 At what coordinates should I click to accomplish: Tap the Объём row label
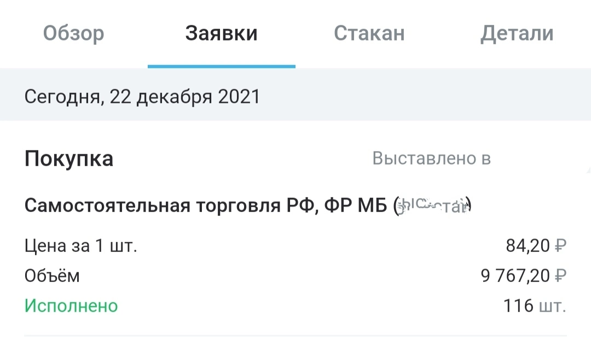pyautogui.click(x=52, y=275)
